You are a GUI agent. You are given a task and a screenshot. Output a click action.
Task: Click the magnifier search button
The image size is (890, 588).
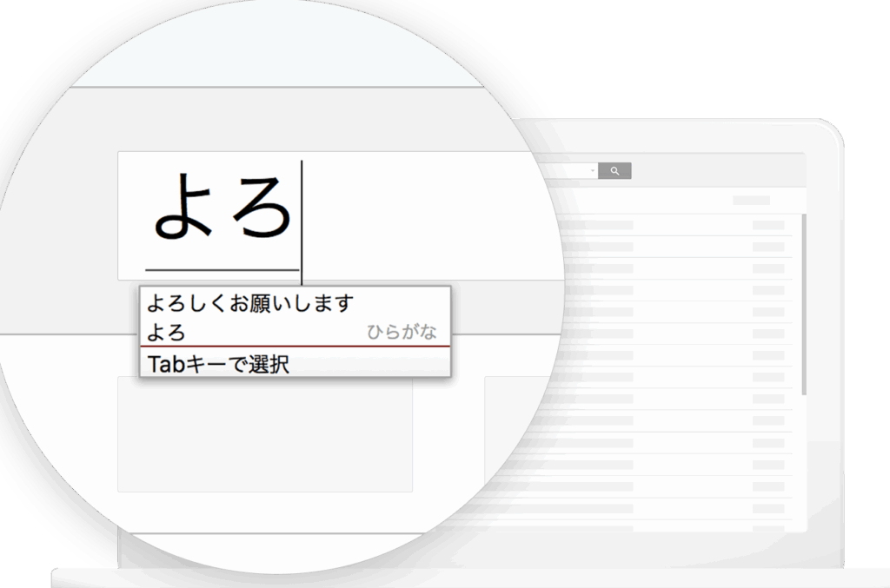click(614, 171)
